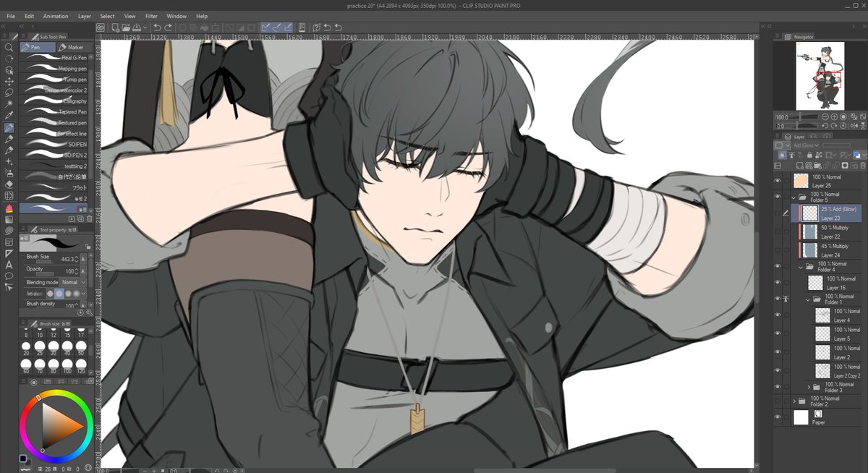Switch to the Marker sub tool tab
Viewport: 868px width, 473px height.
(x=75, y=47)
